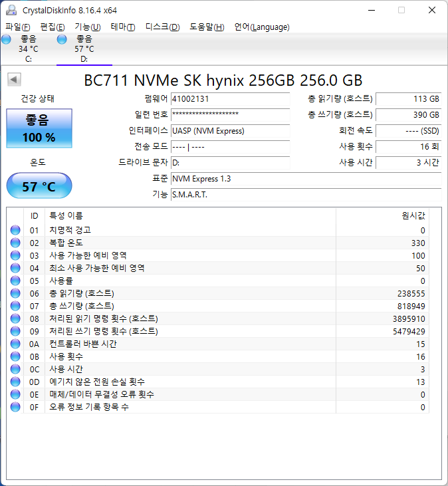Click the power on count value 16 회
The width and height of the screenshot is (448, 486).
click(x=409, y=147)
